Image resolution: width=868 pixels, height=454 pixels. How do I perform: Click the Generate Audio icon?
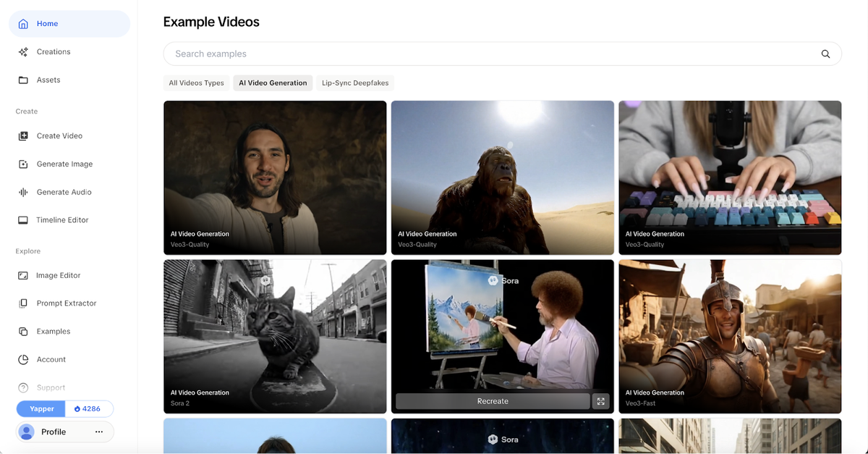[x=23, y=192]
